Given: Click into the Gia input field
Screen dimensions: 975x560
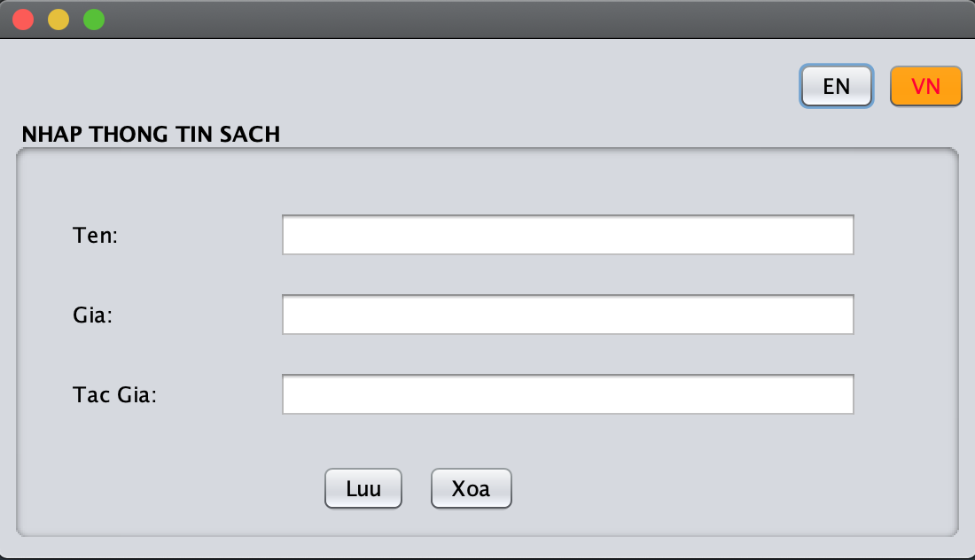Looking at the screenshot, I should (567, 315).
